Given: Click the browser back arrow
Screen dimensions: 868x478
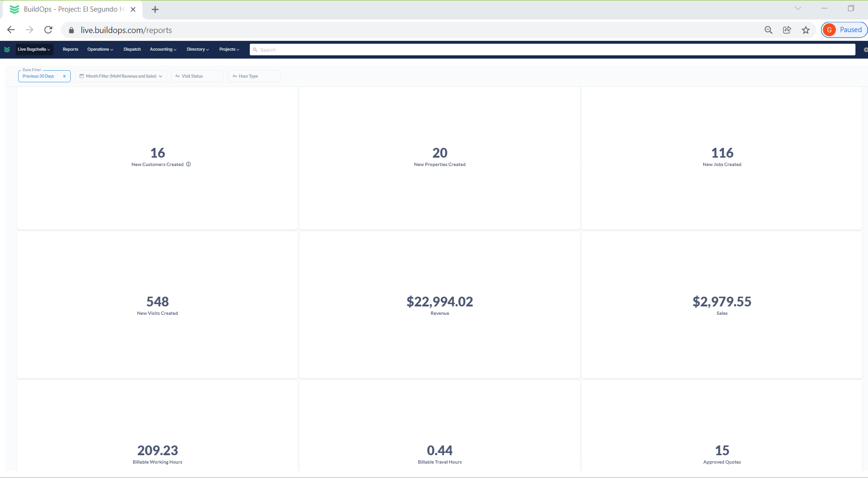Looking at the screenshot, I should [11, 30].
